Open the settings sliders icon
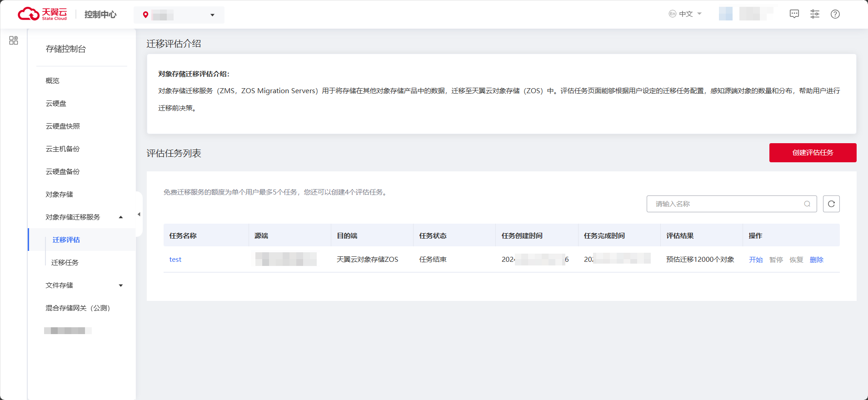 [x=815, y=14]
